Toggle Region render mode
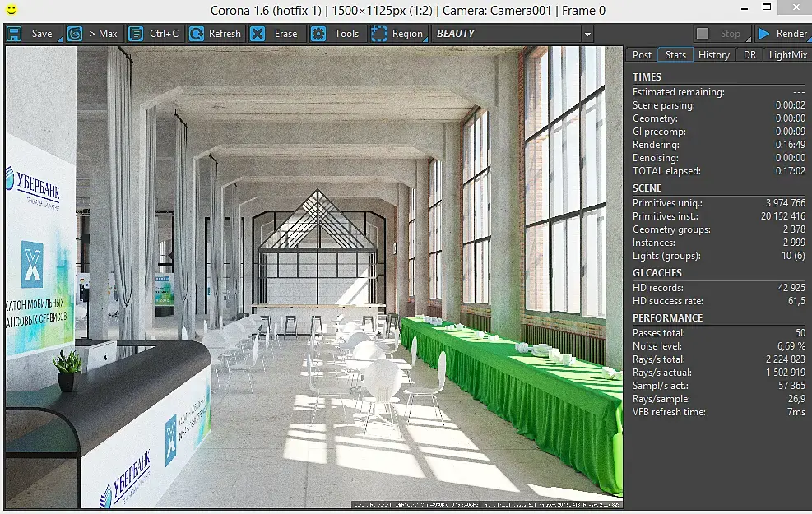 tap(398, 35)
